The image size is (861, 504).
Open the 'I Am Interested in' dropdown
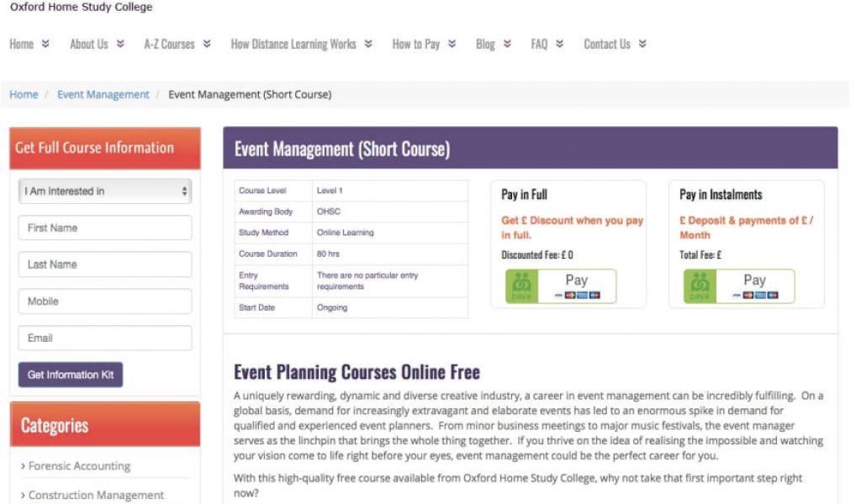tap(105, 192)
